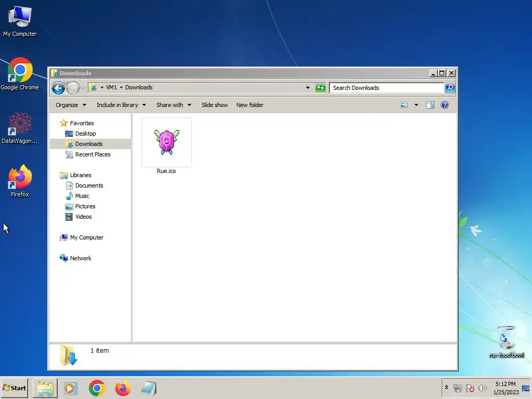The height and width of the screenshot is (399, 532).
Task: Click Windows Media Player taskbar icon
Action: pos(71,389)
